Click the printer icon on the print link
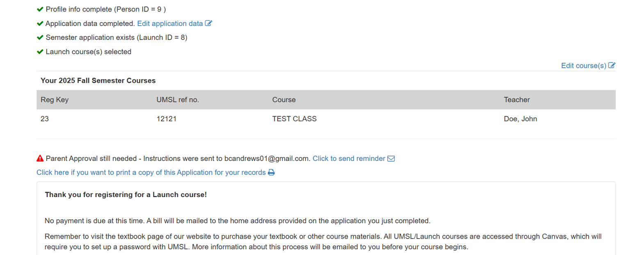The image size is (644, 255). tap(271, 172)
